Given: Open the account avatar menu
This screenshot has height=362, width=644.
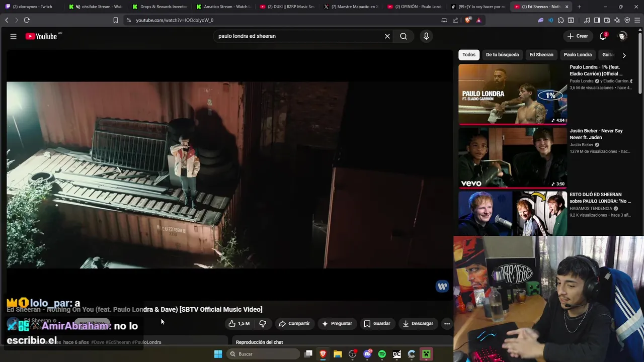Looking at the screenshot, I should pyautogui.click(x=622, y=36).
